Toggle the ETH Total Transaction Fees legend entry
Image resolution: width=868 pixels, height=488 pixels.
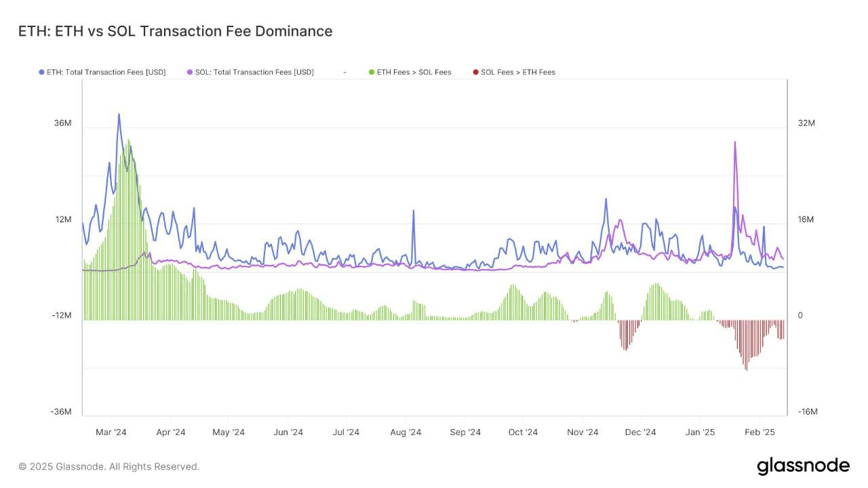pos(102,72)
